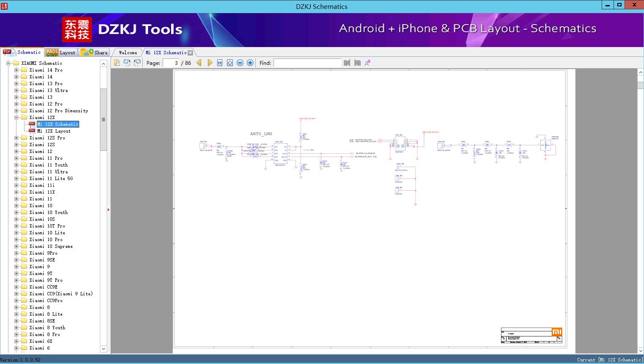
Task: Click the PDF icon beside Mi 12X Layout
Action: point(32,131)
